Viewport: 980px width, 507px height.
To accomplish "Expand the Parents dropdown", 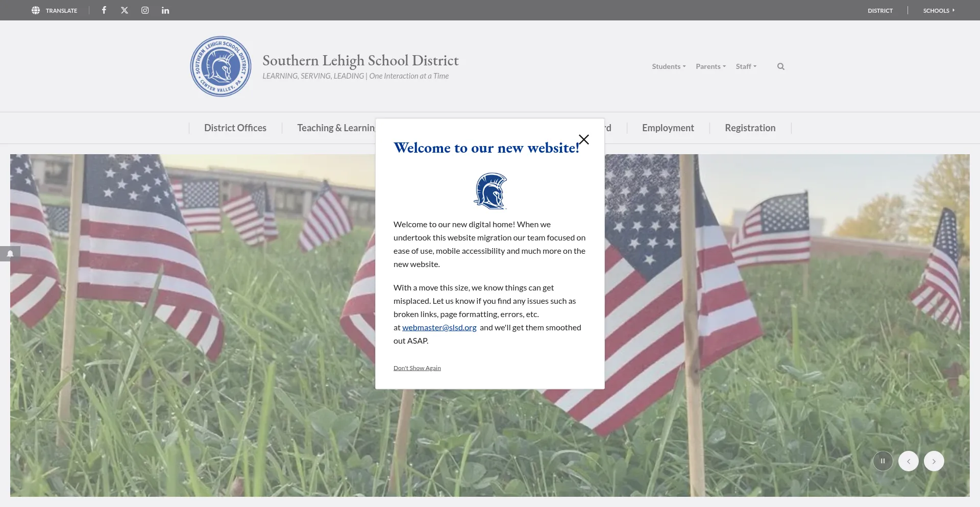I will (710, 66).
